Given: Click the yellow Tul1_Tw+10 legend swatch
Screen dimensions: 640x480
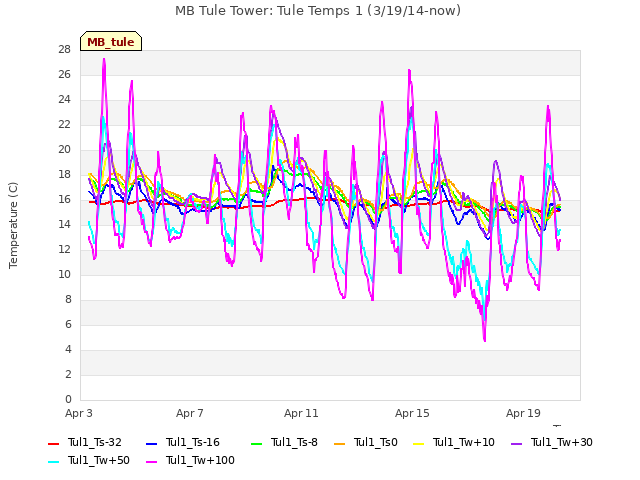Looking at the screenshot, I should click(x=418, y=444).
